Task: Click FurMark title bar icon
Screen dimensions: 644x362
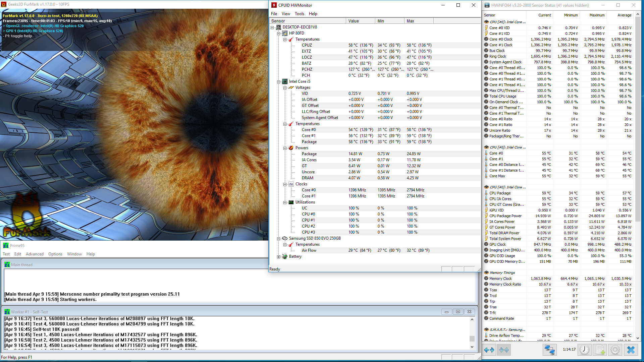Action: click(4, 4)
